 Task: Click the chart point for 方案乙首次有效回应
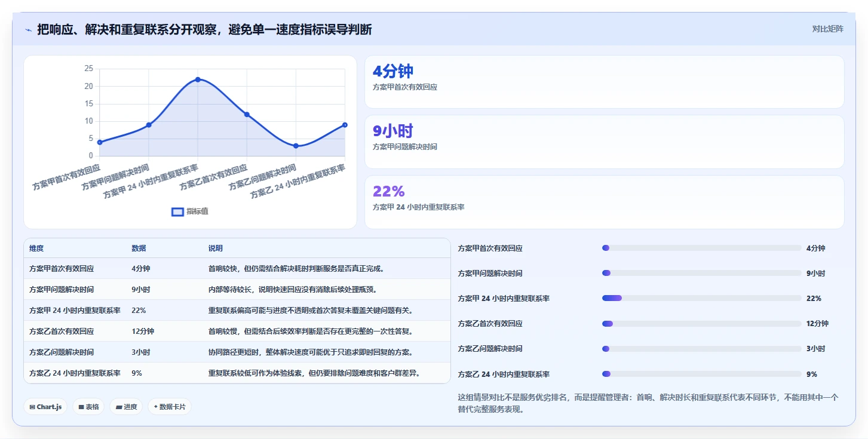pos(247,115)
